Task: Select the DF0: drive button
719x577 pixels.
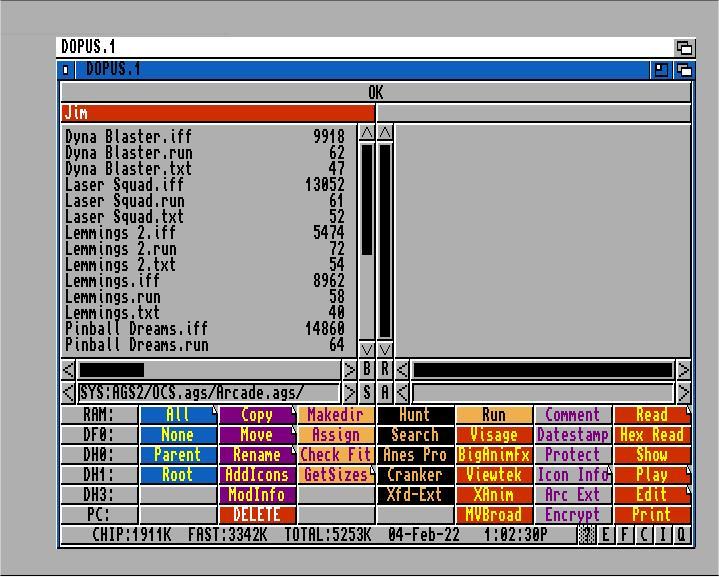Action: 99,434
